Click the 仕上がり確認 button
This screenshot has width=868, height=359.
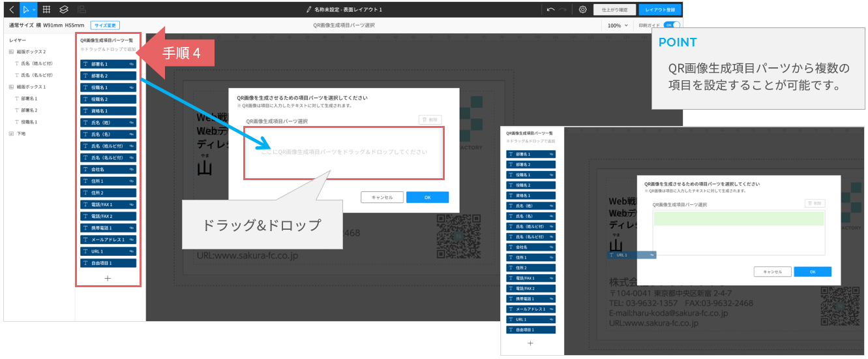614,10
